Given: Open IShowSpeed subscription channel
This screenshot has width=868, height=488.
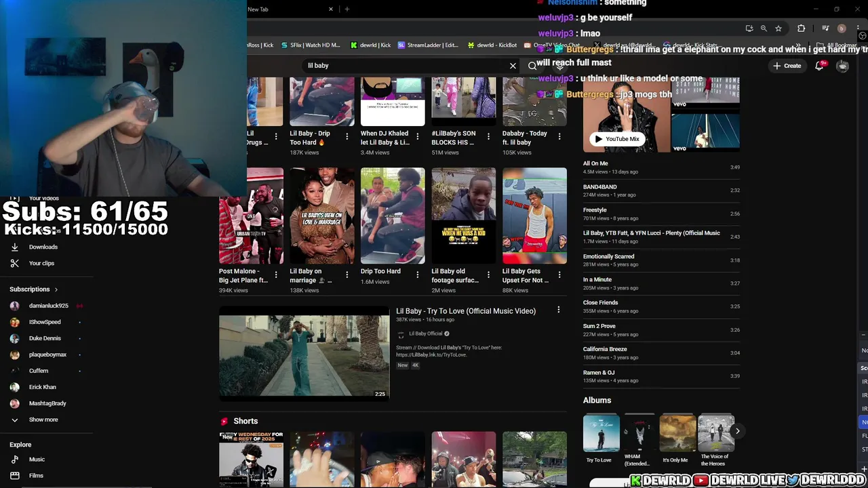Looking at the screenshot, I should point(46,322).
